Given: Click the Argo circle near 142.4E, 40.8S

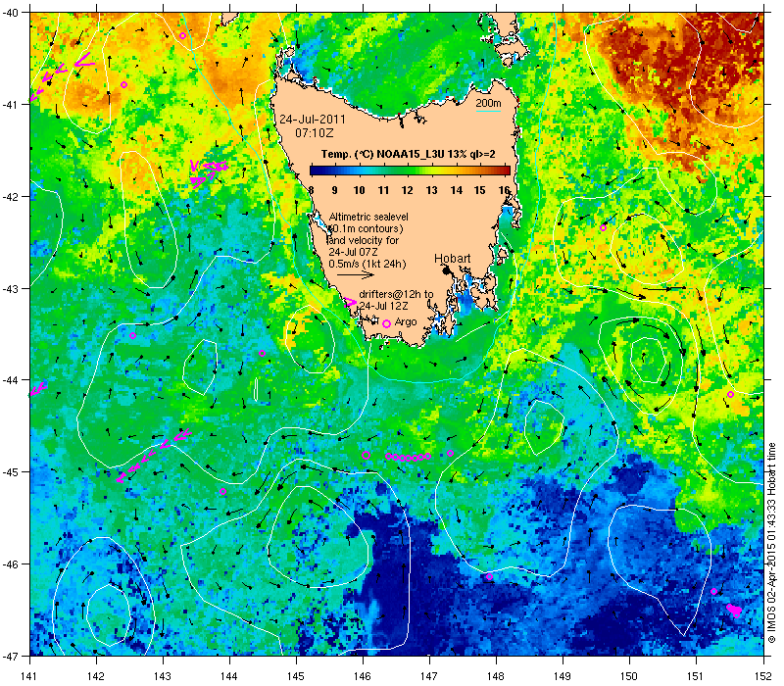Looking at the screenshot, I should click(x=124, y=84).
